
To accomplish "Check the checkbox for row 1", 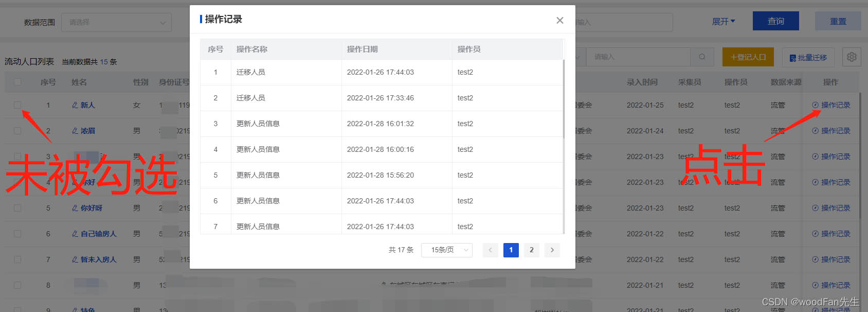I will pyautogui.click(x=17, y=105).
